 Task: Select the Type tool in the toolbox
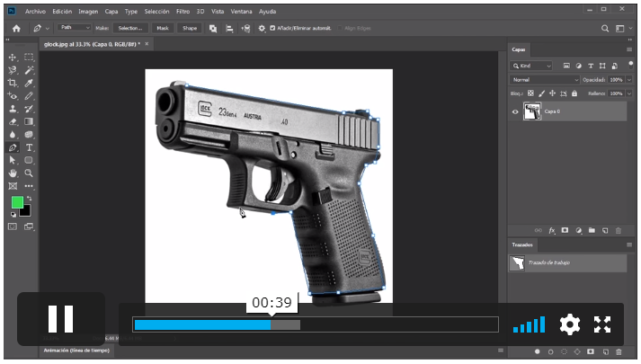tap(29, 147)
